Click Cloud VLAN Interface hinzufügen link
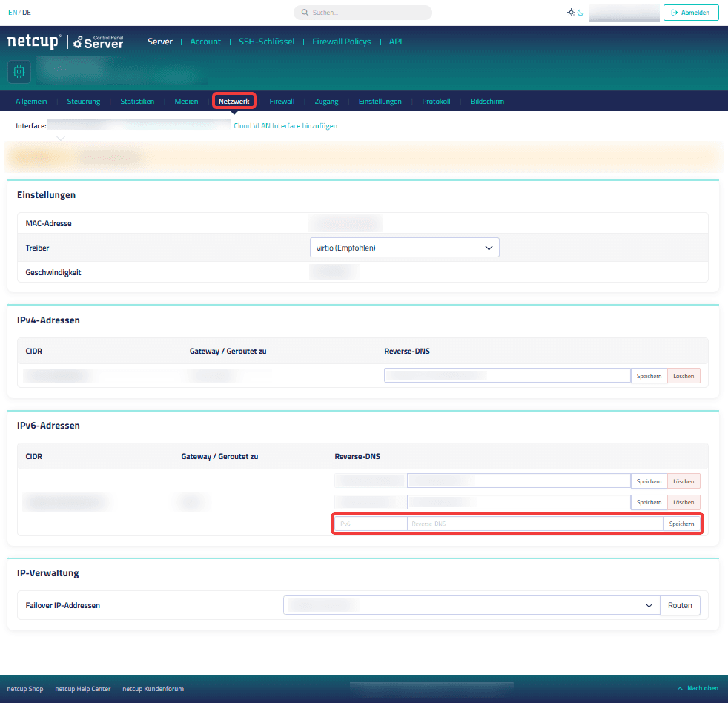 tap(285, 126)
